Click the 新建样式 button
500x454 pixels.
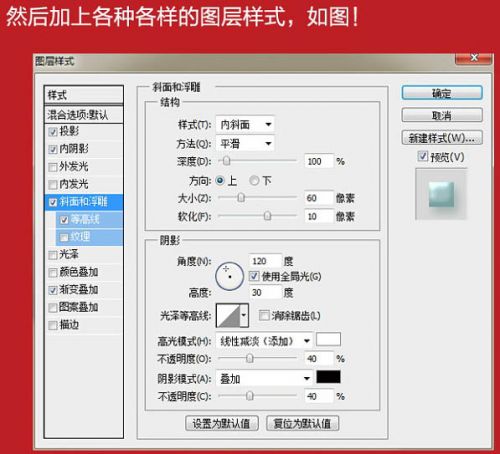pos(442,138)
